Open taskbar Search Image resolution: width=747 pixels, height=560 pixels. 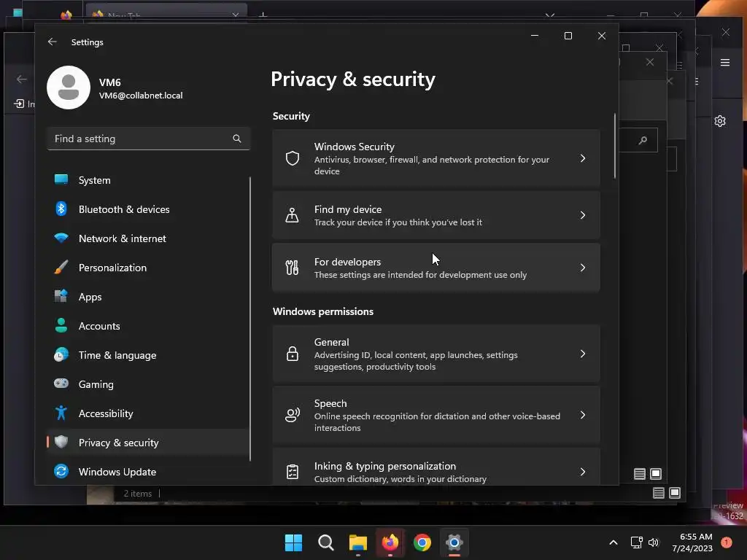[326, 542]
